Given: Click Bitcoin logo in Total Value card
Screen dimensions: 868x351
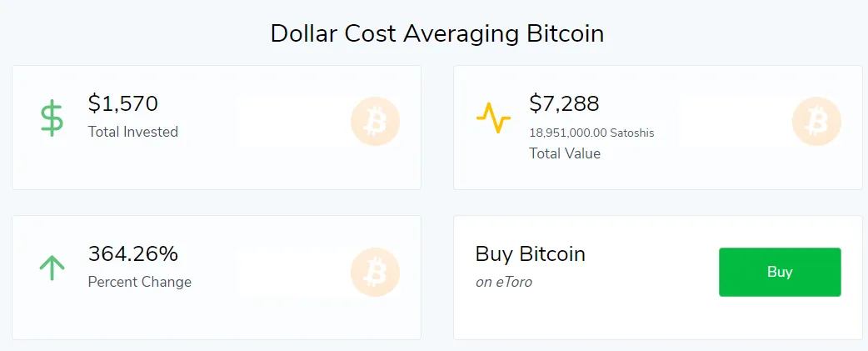Looking at the screenshot, I should [x=816, y=121].
